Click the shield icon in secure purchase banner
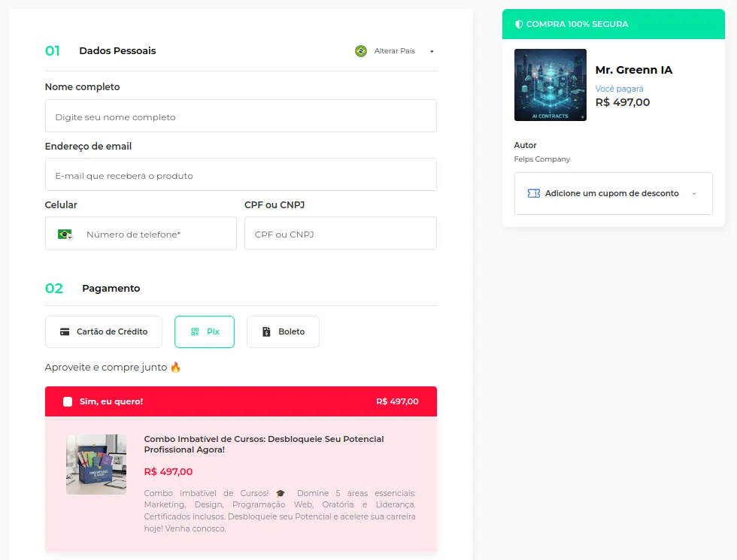Screen dimensions: 737x560 [519, 24]
